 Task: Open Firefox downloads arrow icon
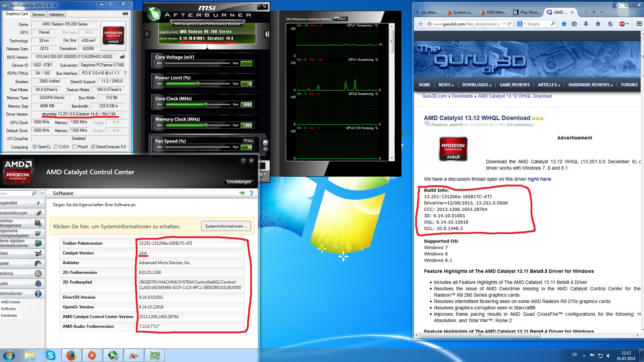click(586, 24)
